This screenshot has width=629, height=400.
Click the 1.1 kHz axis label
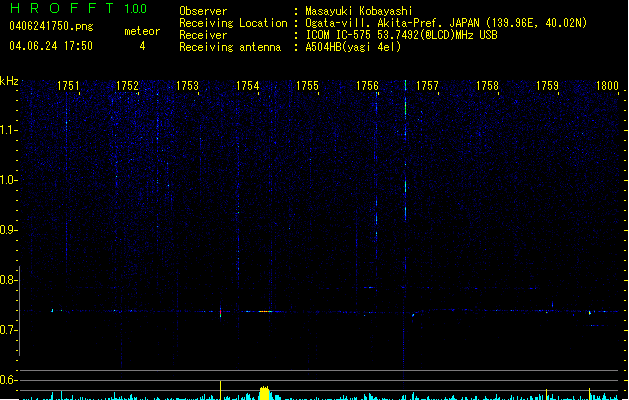coord(9,130)
